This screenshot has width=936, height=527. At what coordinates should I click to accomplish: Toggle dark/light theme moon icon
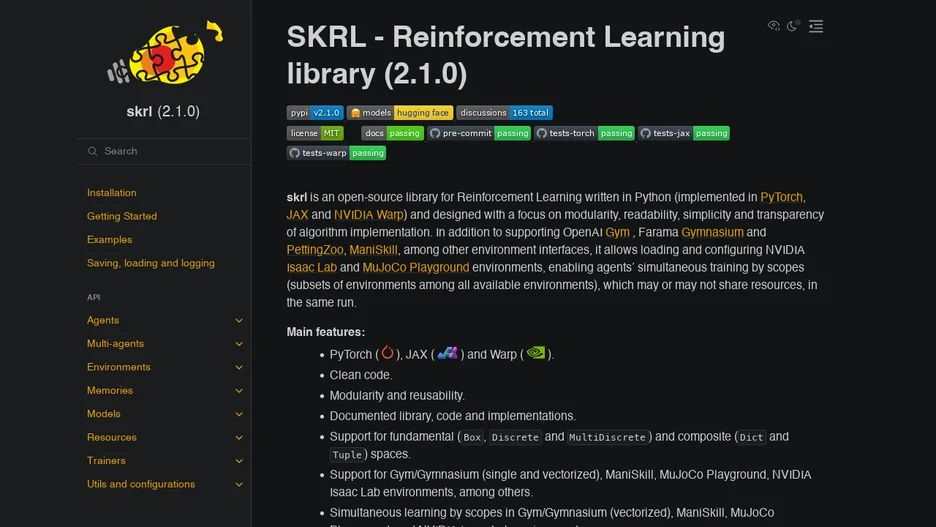click(793, 26)
